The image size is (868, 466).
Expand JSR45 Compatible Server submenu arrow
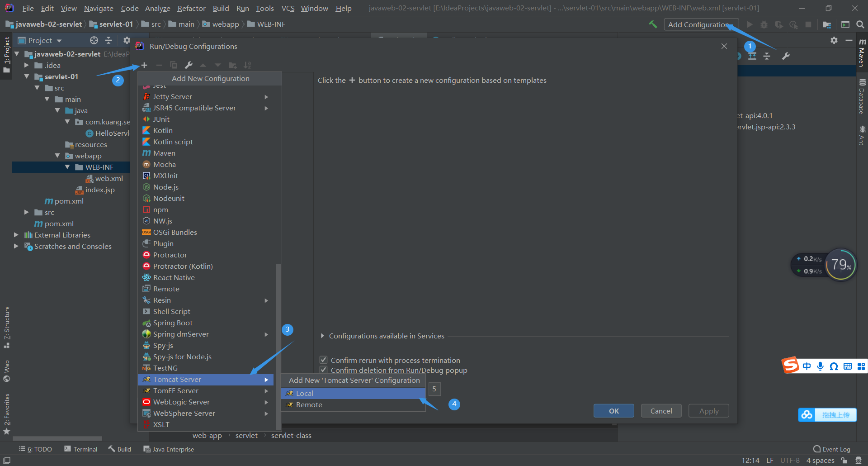coord(266,108)
